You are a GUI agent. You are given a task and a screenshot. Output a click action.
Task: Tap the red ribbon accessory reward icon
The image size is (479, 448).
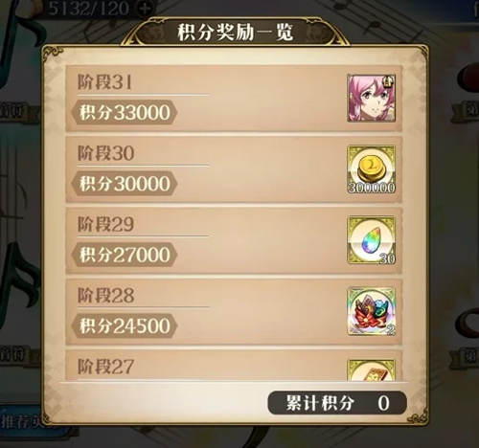(x=372, y=311)
